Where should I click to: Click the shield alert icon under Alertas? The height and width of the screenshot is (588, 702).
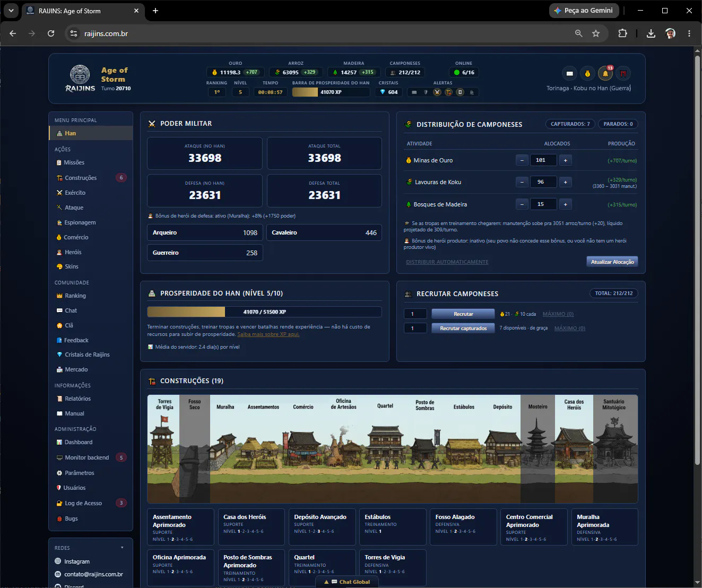pos(426,92)
